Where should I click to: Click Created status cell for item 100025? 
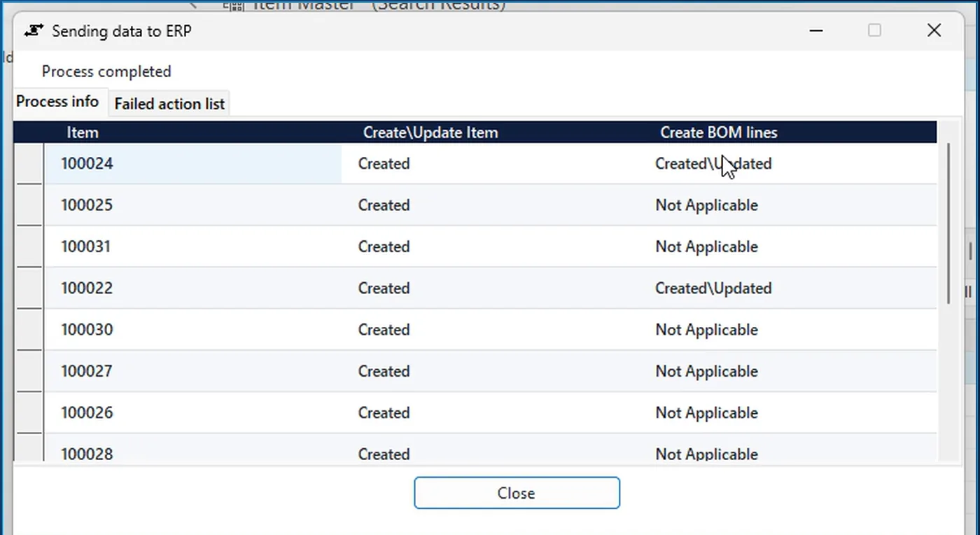tap(490, 205)
